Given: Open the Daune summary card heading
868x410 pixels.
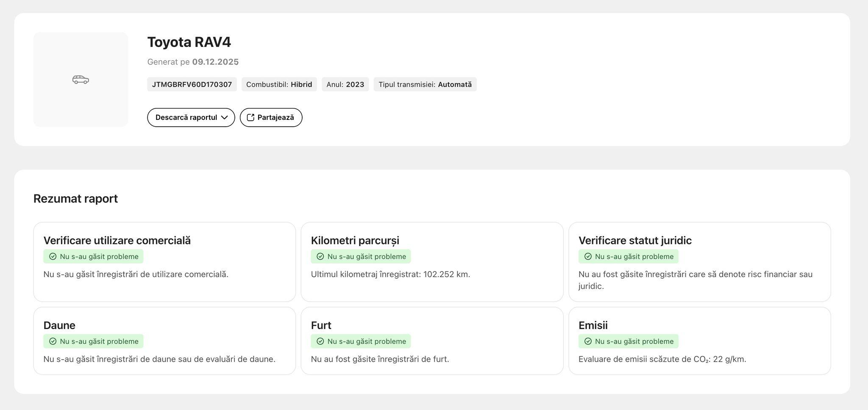Looking at the screenshot, I should [59, 325].
